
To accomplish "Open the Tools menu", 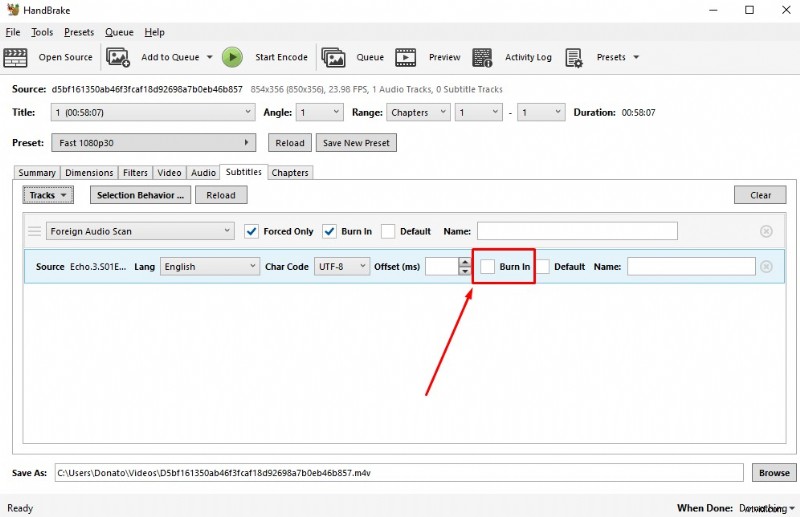I will click(x=42, y=32).
